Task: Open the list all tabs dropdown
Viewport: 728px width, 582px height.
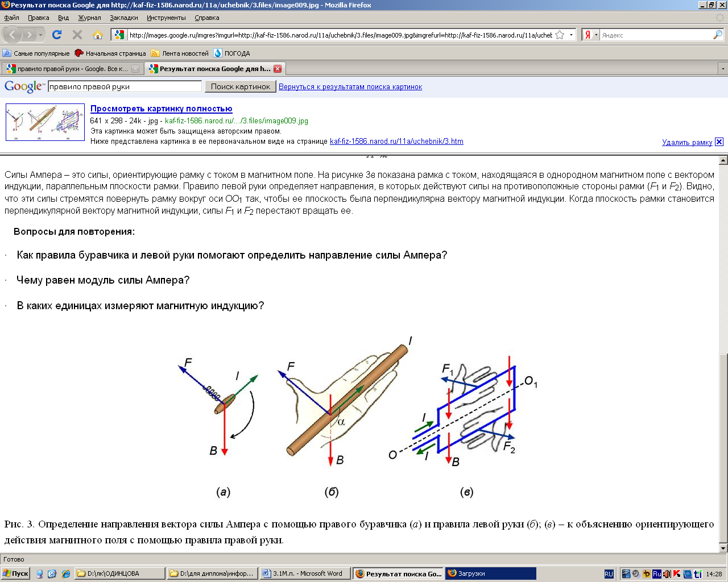Action: pos(723,69)
